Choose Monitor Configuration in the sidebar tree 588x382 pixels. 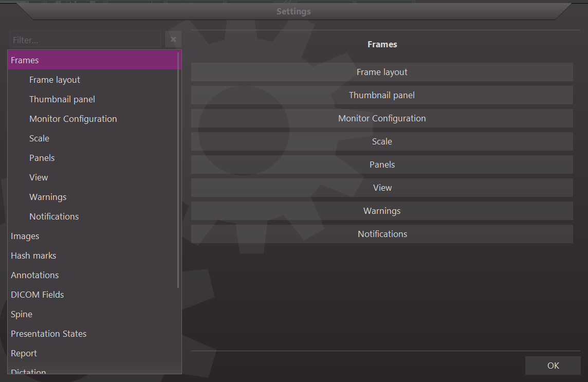[73, 119]
